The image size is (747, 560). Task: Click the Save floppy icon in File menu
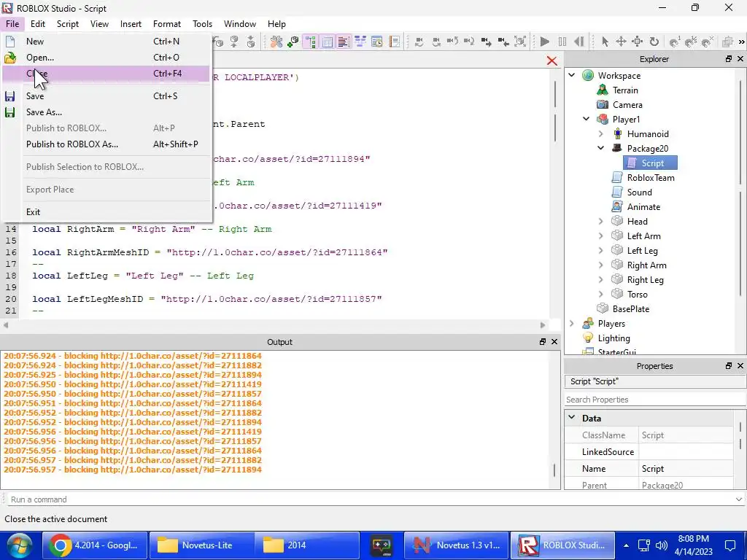click(10, 96)
